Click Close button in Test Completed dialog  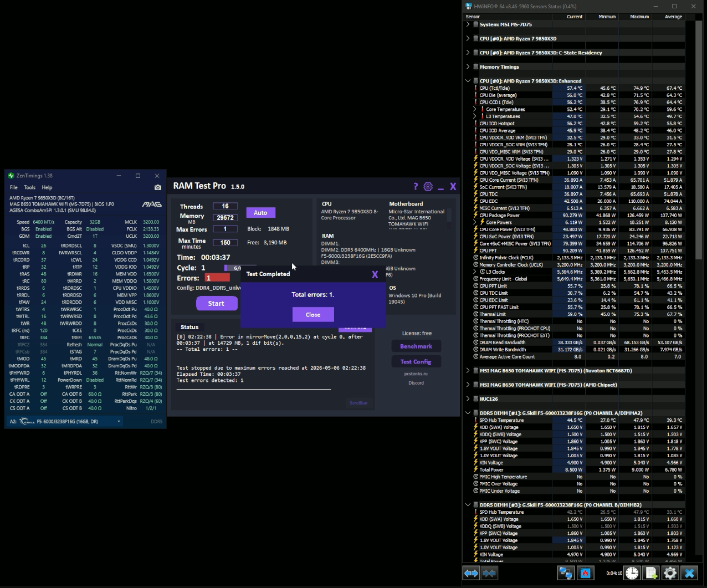pyautogui.click(x=313, y=315)
